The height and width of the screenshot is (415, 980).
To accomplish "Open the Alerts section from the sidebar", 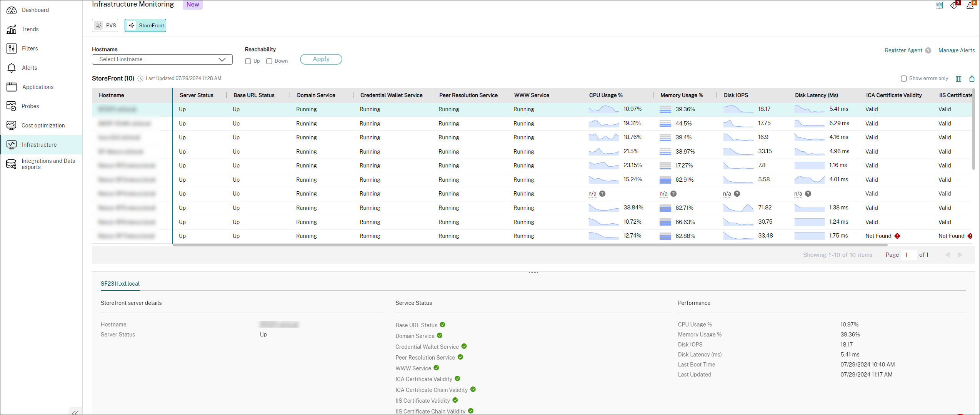I will [29, 67].
